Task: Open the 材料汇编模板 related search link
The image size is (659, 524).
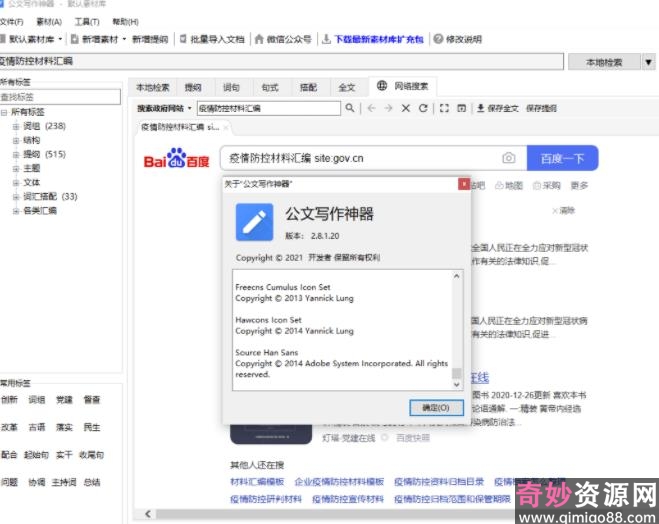Action: point(257,481)
